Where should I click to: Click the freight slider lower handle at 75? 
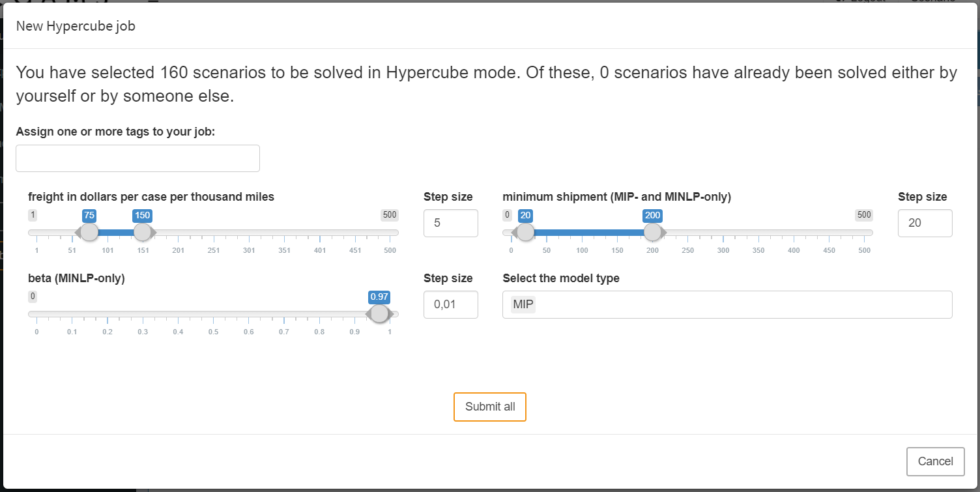(x=89, y=231)
